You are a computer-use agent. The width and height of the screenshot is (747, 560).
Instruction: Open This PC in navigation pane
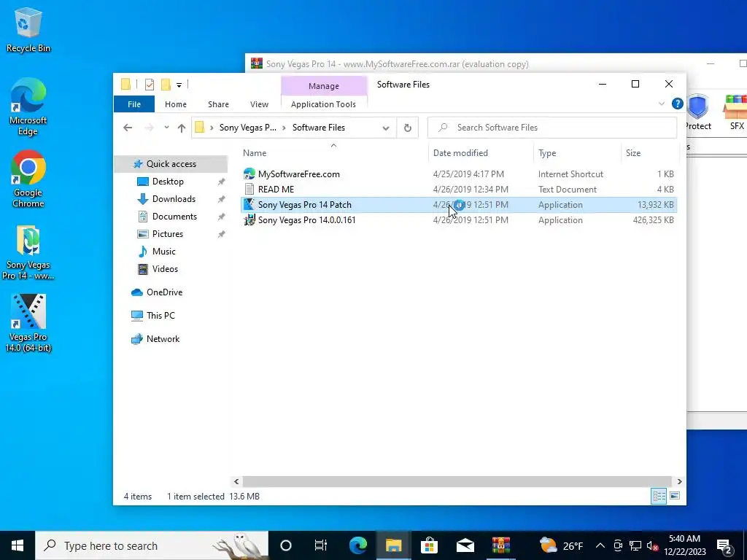(160, 316)
